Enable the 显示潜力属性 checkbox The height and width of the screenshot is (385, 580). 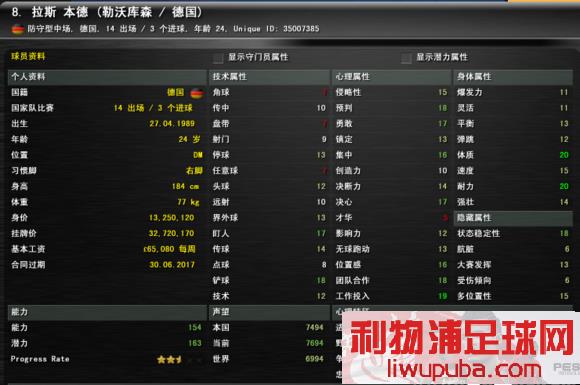click(406, 58)
